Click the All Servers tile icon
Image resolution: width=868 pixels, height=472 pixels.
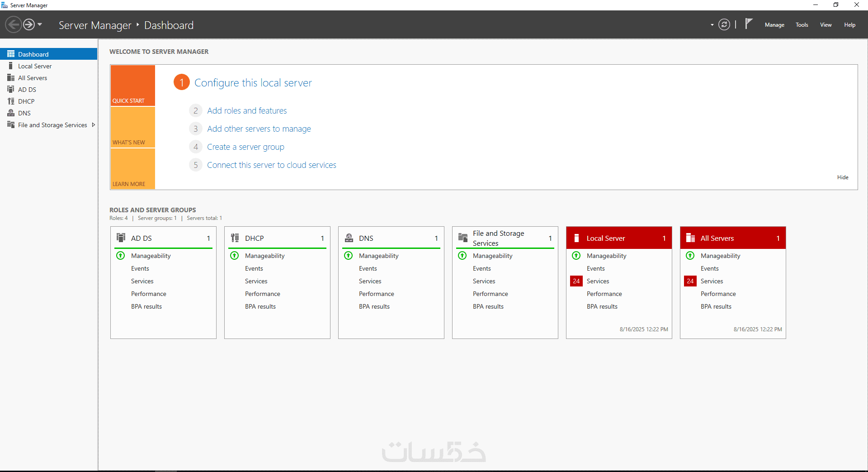[690, 238]
